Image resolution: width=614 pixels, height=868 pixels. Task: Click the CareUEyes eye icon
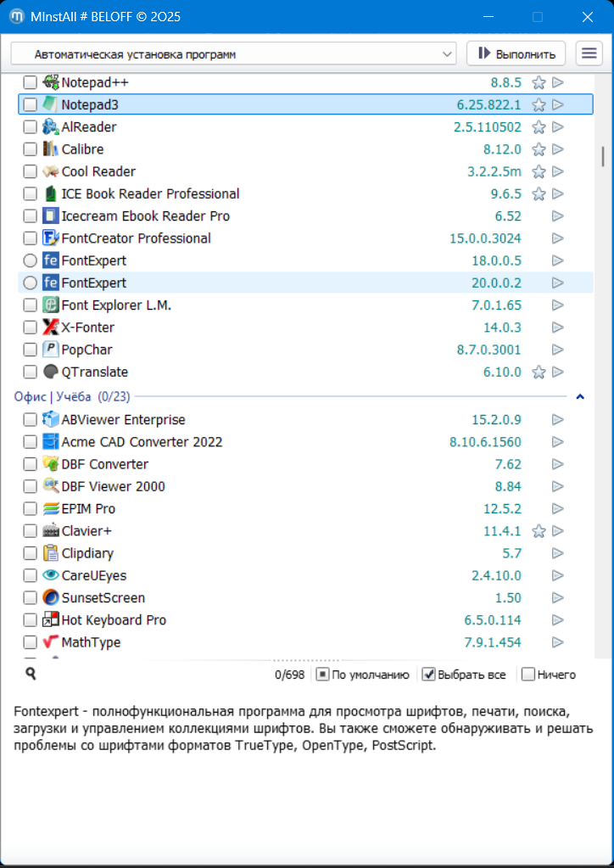point(51,575)
